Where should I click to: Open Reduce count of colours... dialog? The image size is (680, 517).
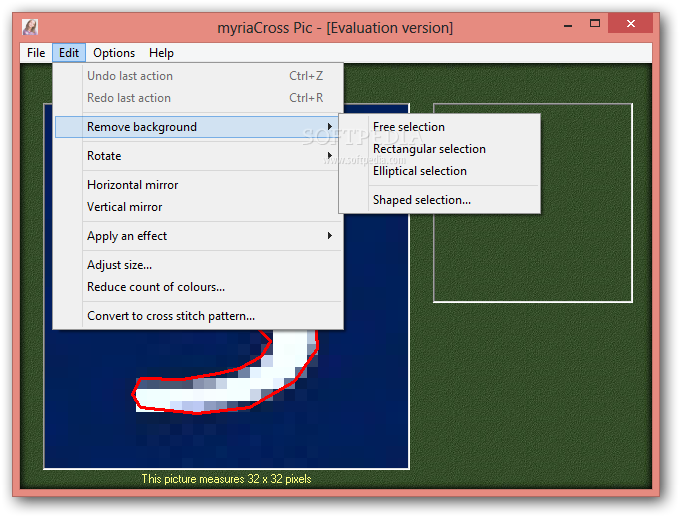pos(198,287)
